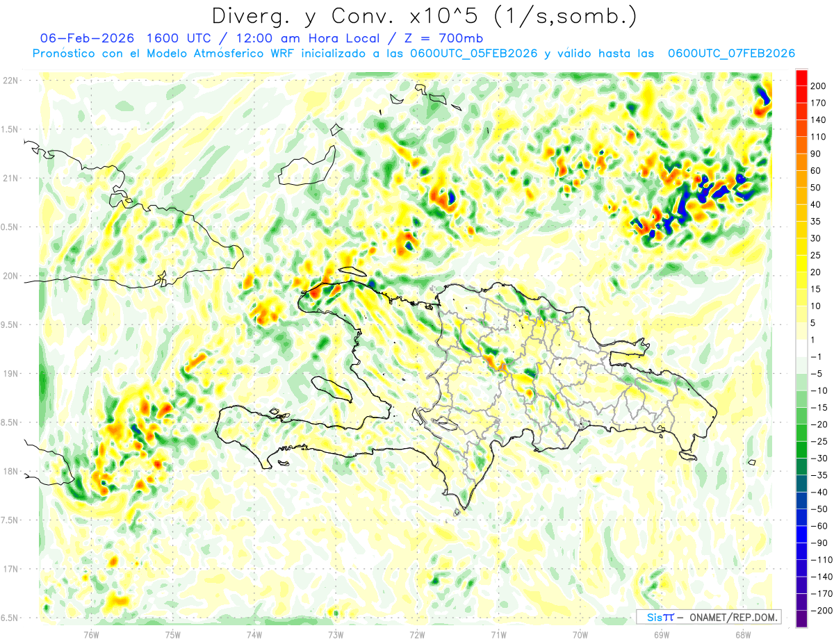834x644 pixels.
Task: Click the '140' positive colorbar value
Action: click(818, 120)
